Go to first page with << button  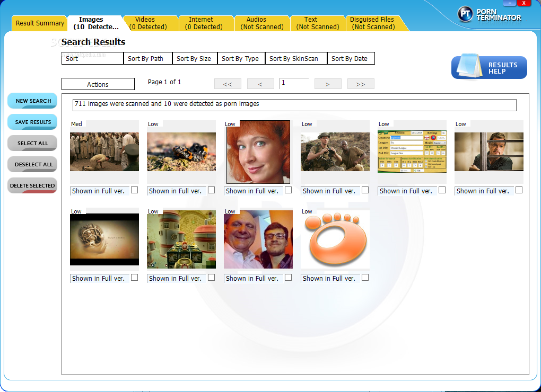click(228, 84)
